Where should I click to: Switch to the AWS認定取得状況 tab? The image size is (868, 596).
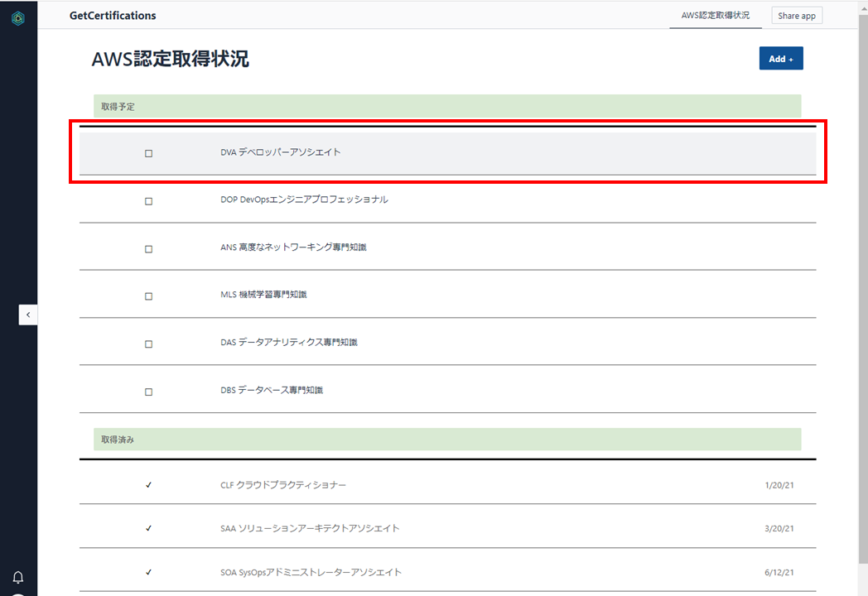[x=716, y=16]
